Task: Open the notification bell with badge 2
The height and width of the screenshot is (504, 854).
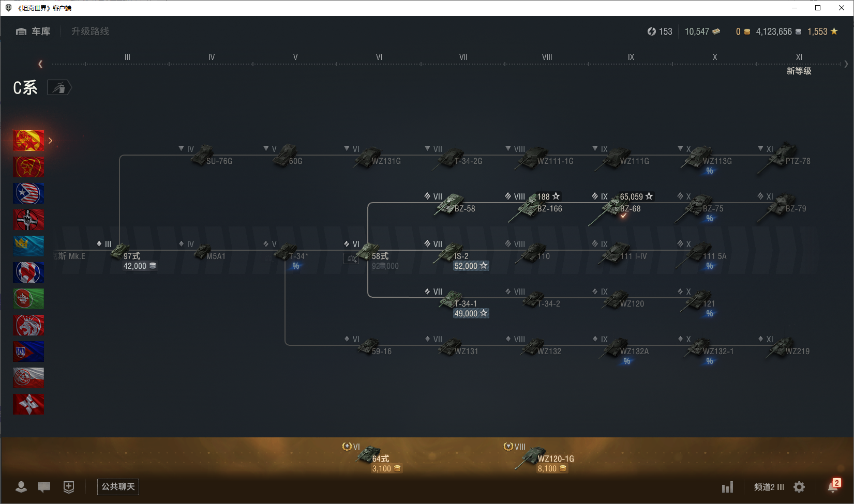Action: coord(833,486)
